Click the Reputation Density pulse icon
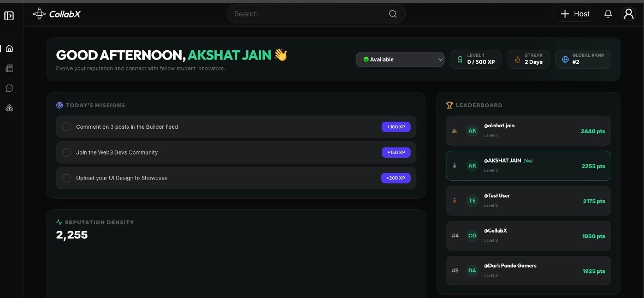Viewport: 644px width, 298px height. click(59, 222)
